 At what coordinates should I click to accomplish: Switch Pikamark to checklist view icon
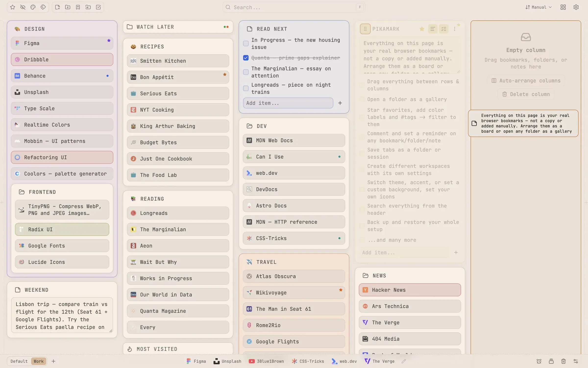444,29
